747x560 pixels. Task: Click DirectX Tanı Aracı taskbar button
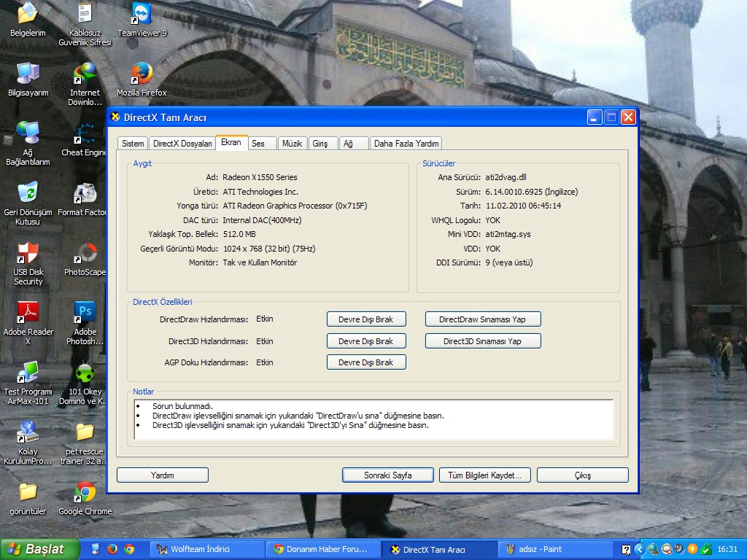pyautogui.click(x=439, y=550)
